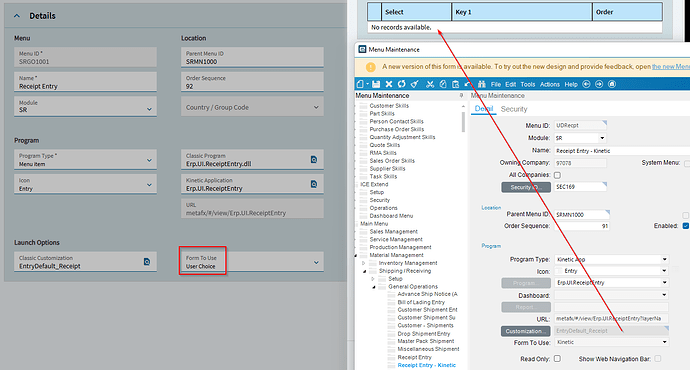Click the binoculars search toolbar icon
This screenshot has height=370, width=690.
click(x=481, y=84)
